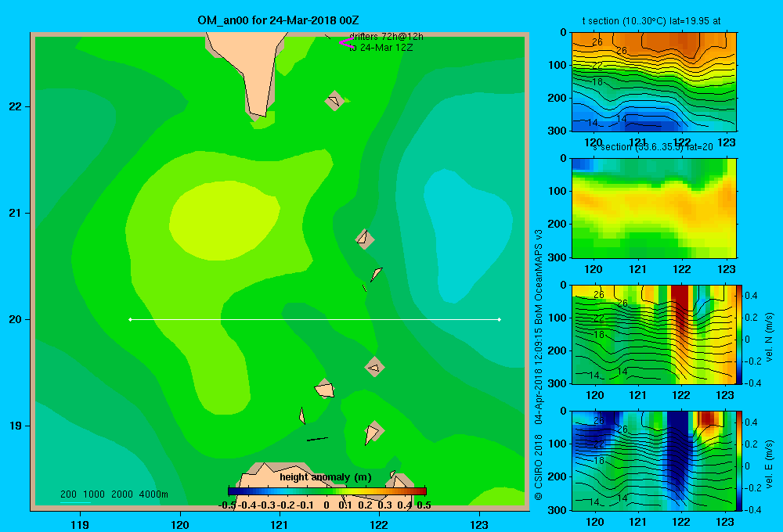Click the '-0.5' height anomaly scale value
The image size is (783, 532).
[227, 505]
